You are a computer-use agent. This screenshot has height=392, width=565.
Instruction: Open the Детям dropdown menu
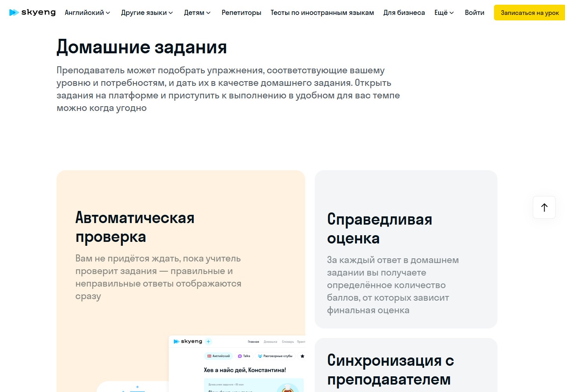197,13
